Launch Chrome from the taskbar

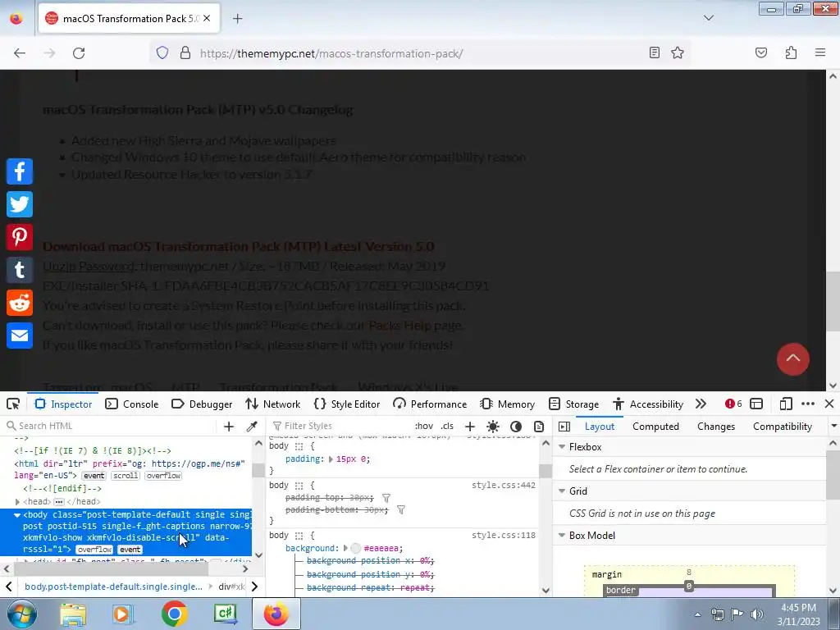pyautogui.click(x=174, y=614)
